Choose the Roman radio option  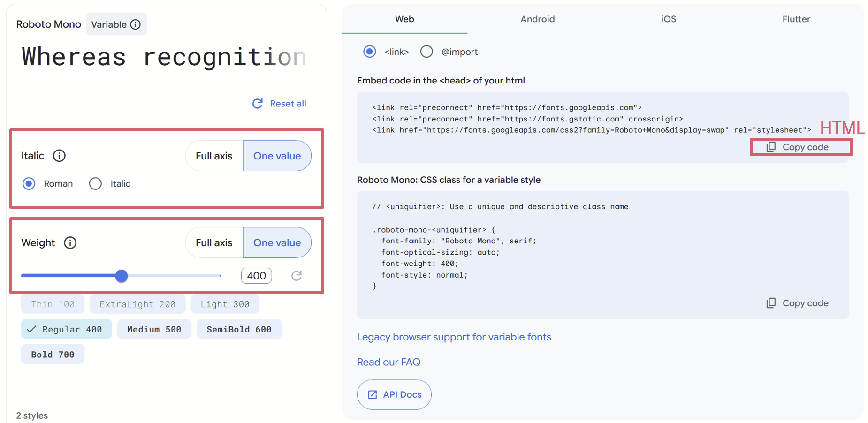(29, 184)
